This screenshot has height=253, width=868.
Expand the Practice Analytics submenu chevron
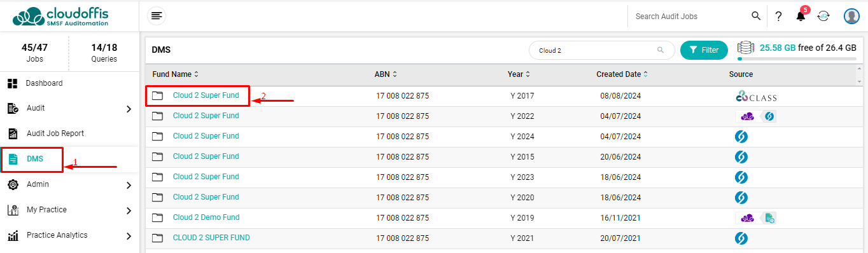pyautogui.click(x=129, y=236)
